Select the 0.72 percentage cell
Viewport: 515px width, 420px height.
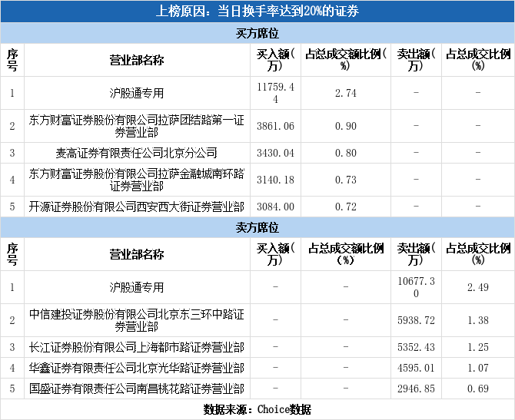click(346, 207)
